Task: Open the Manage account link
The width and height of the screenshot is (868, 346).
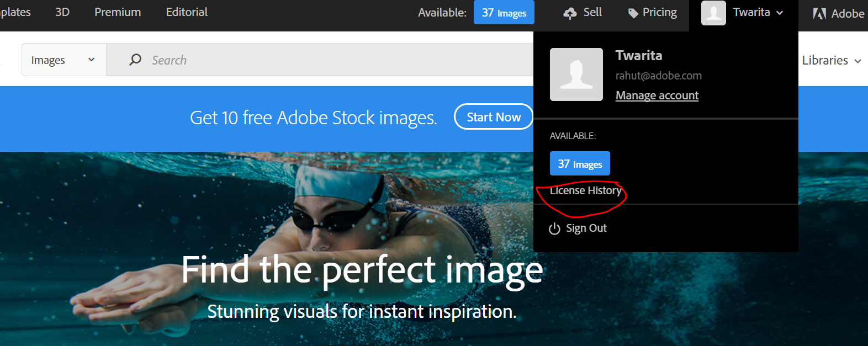Action: click(x=657, y=95)
